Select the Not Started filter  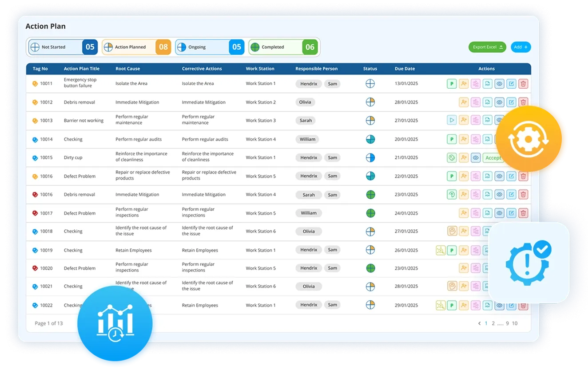click(62, 47)
